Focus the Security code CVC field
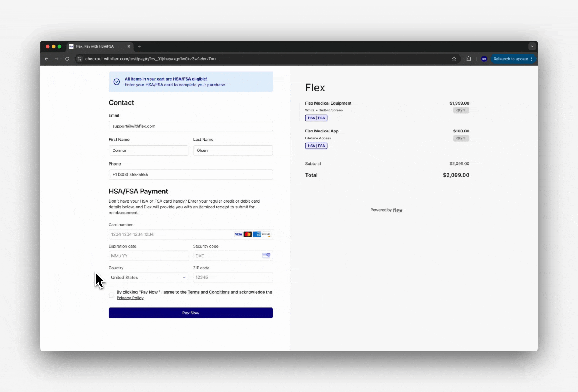Image resolution: width=578 pixels, height=392 pixels. pos(233,256)
